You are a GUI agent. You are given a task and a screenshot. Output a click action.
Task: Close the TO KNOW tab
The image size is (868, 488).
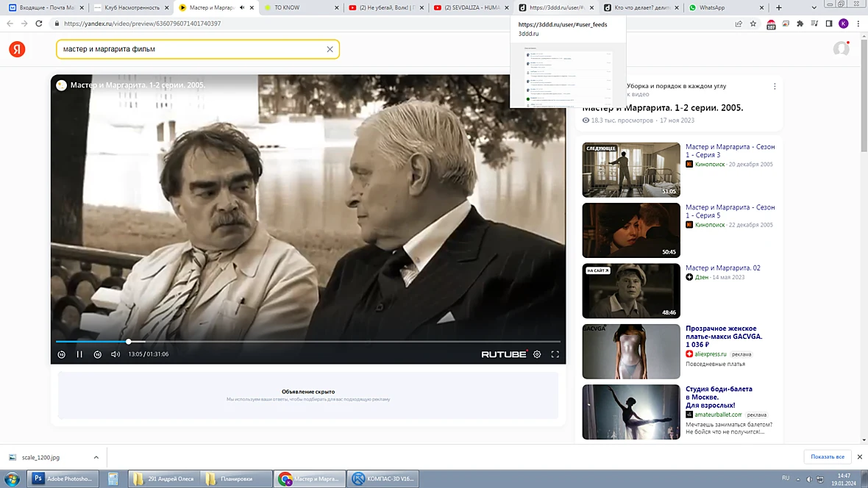[337, 8]
